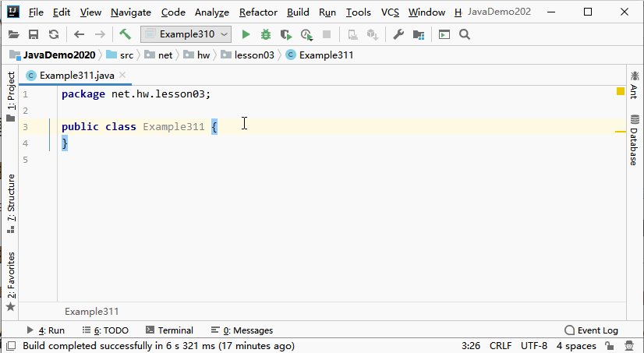Click the Attach debugger toolbar icon
The height and width of the screenshot is (353, 644).
coord(352,35)
